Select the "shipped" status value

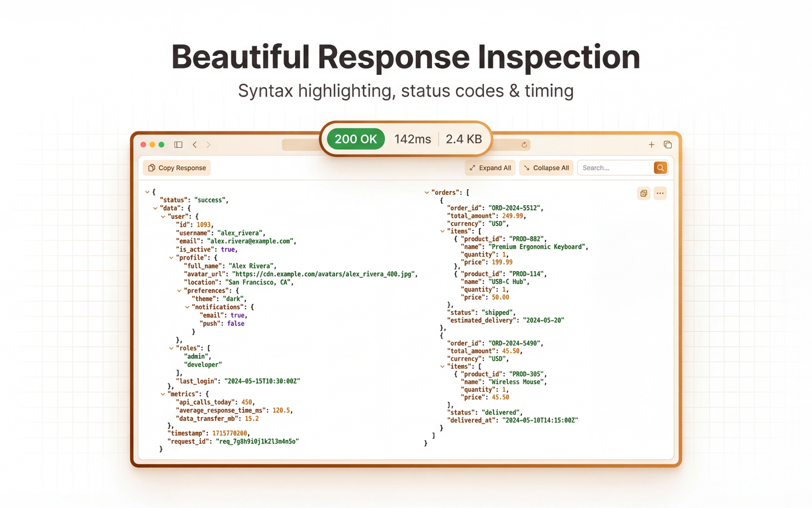coord(497,313)
